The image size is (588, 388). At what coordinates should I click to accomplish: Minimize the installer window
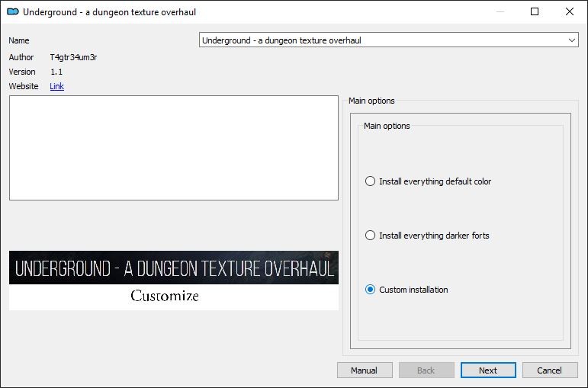pos(500,11)
